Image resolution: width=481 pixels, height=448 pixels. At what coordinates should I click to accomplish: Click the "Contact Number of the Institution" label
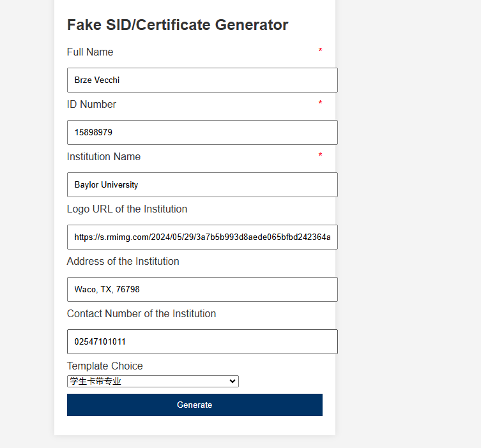(141, 314)
